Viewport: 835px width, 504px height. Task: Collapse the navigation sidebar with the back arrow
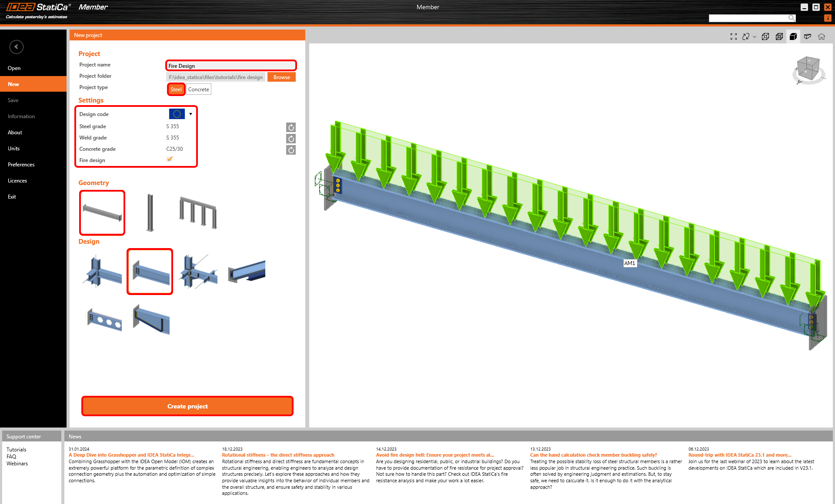point(17,46)
